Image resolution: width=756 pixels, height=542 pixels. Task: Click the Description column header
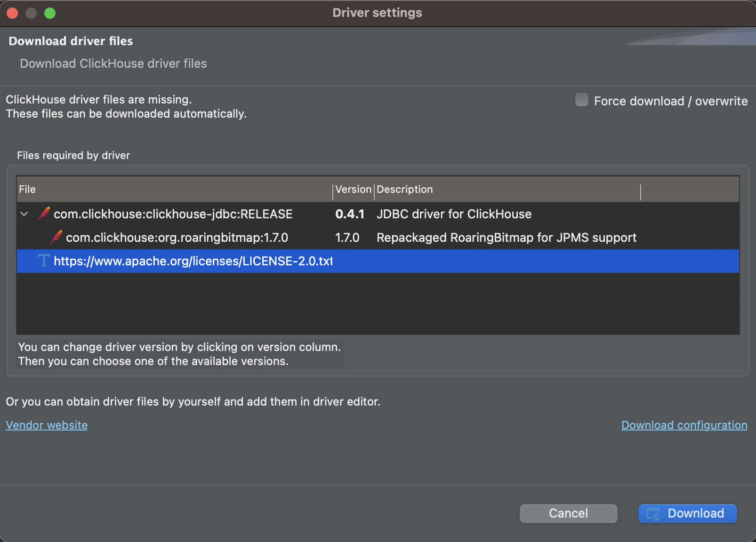405,189
